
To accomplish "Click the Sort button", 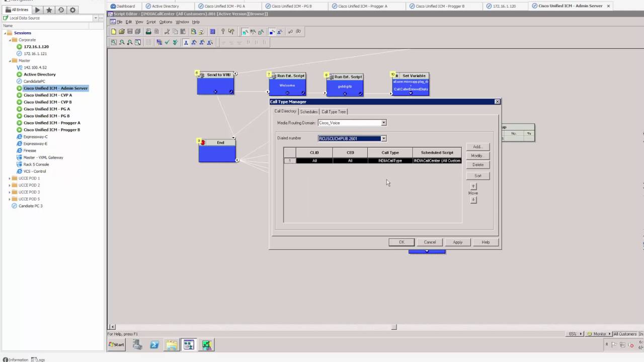I will click(477, 176).
